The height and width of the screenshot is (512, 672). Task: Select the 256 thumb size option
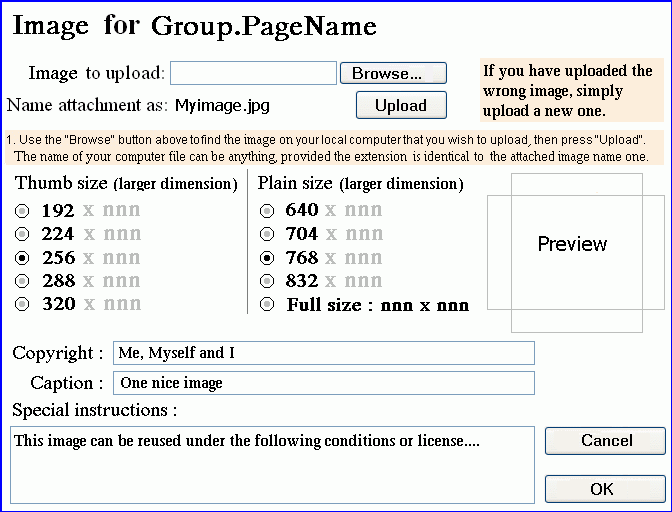point(22,258)
